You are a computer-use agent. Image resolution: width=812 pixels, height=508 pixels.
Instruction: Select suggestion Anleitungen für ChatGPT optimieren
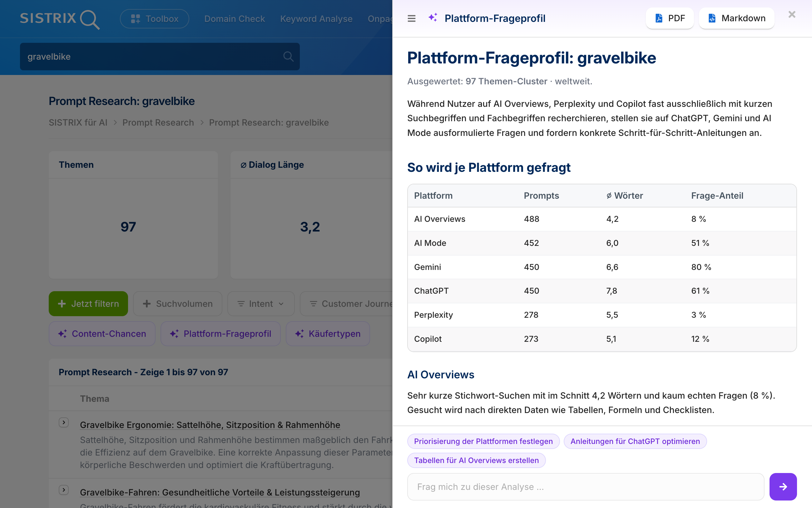[x=635, y=441]
